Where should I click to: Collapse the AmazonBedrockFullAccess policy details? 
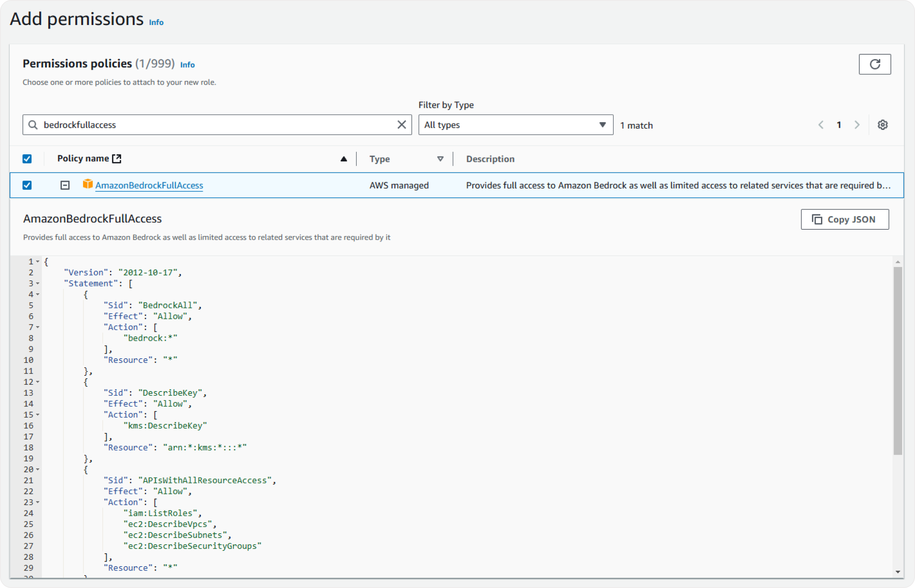[65, 185]
